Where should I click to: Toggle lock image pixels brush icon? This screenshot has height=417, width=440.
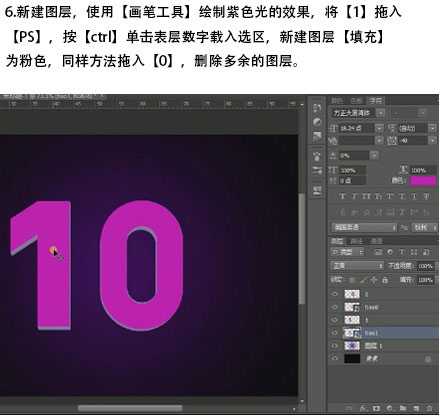click(x=363, y=280)
